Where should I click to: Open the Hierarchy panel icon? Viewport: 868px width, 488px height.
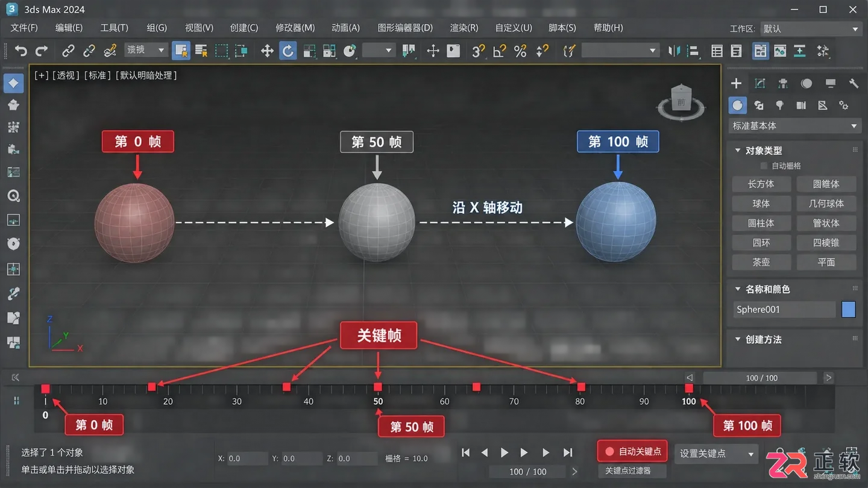(783, 83)
